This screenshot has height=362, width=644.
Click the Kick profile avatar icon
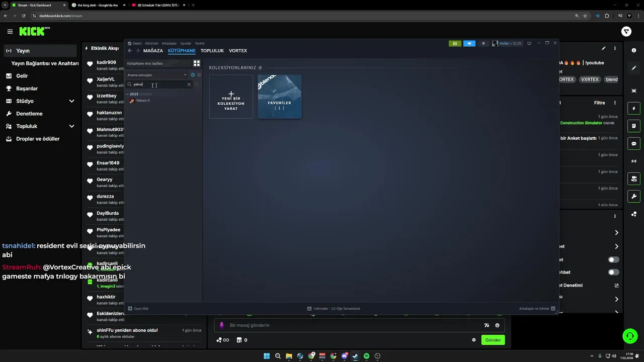point(626,32)
